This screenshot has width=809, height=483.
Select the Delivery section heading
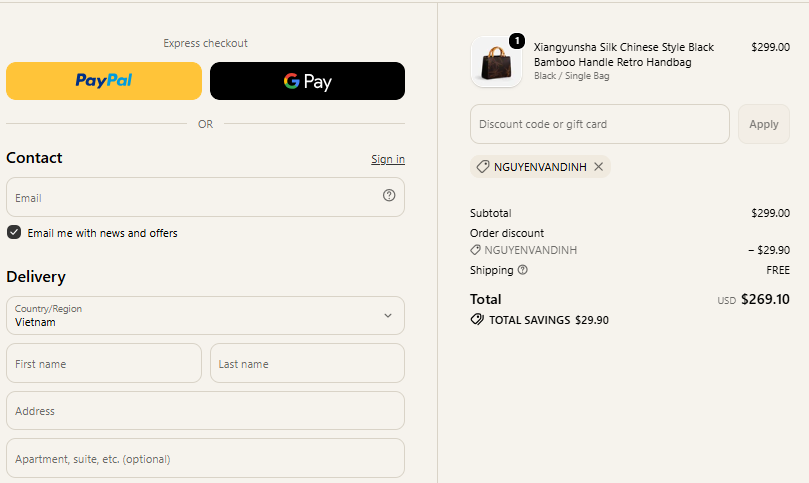click(x=36, y=277)
